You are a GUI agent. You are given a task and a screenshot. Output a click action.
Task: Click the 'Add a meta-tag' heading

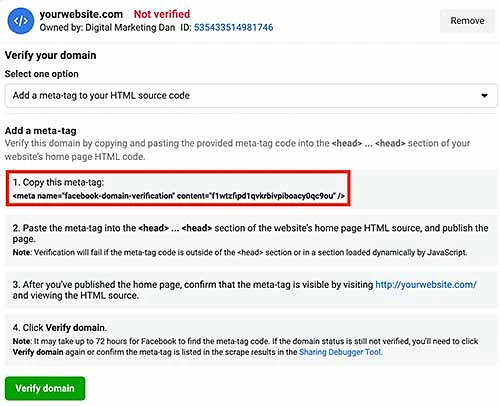pos(41,131)
